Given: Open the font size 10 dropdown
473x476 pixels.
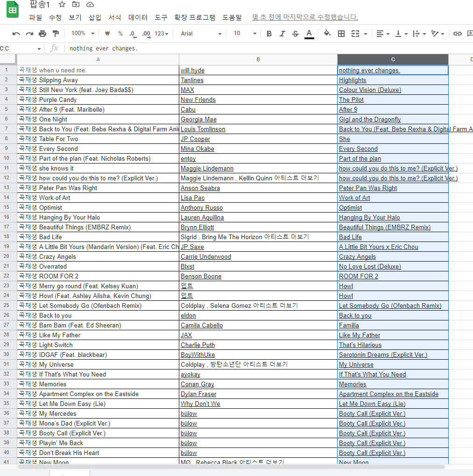Looking at the screenshot, I should pyautogui.click(x=245, y=33).
